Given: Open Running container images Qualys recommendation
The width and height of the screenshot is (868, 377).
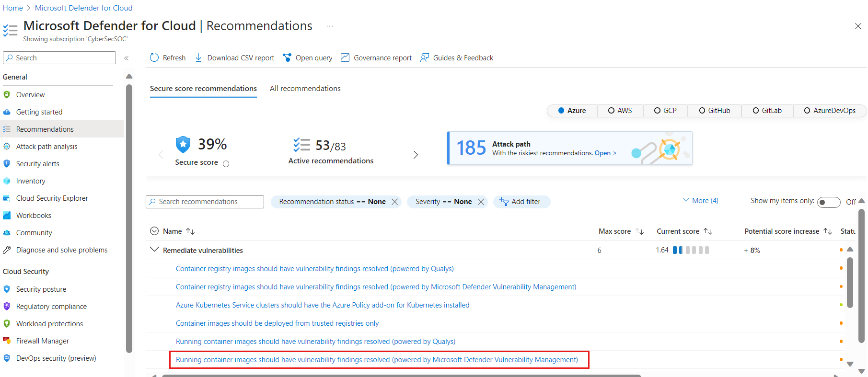Looking at the screenshot, I should click(315, 342).
